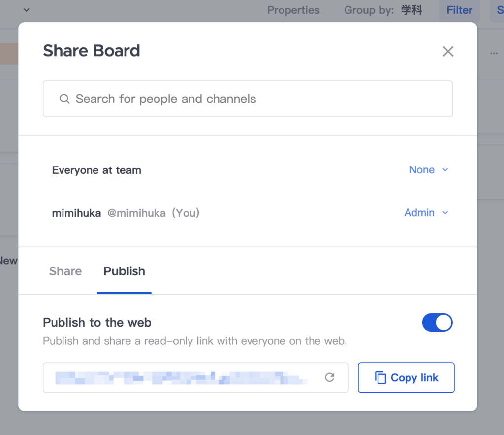Select the Publish tab
This screenshot has width=504, height=435.
pos(124,271)
